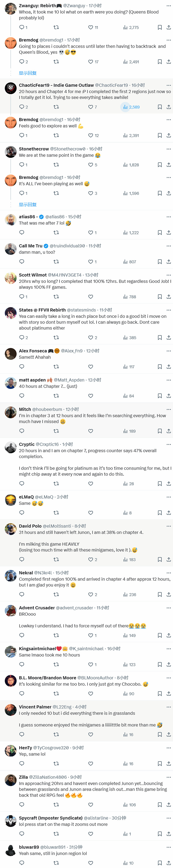Viewport: 173px width, 868px height.
Task: Open @statesminds profile handle link
Action: (81, 310)
